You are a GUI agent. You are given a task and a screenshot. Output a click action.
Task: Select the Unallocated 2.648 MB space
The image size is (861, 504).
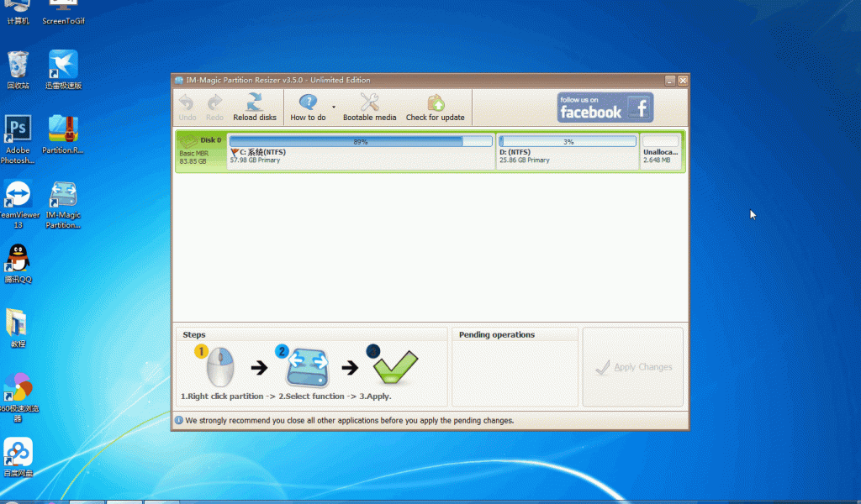coord(661,151)
